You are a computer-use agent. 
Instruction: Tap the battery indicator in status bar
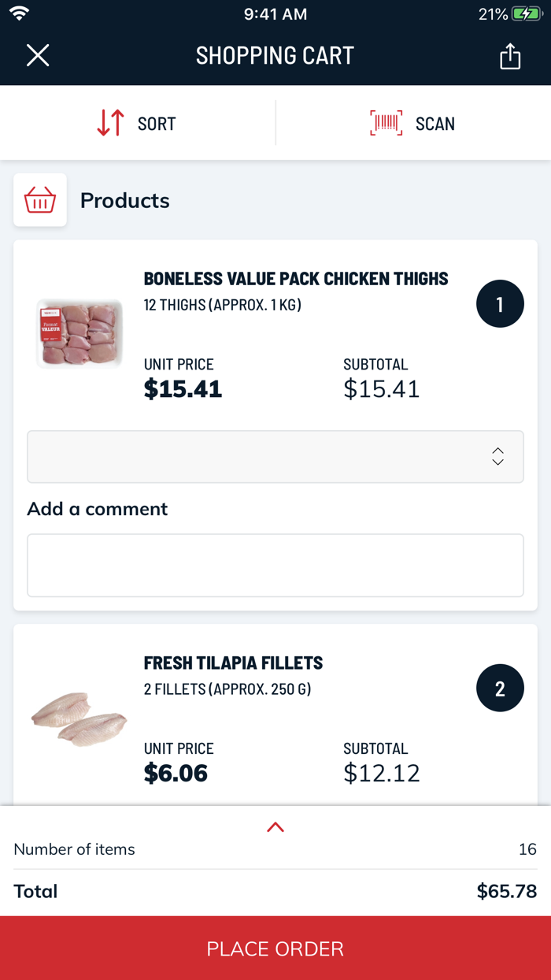(525, 14)
